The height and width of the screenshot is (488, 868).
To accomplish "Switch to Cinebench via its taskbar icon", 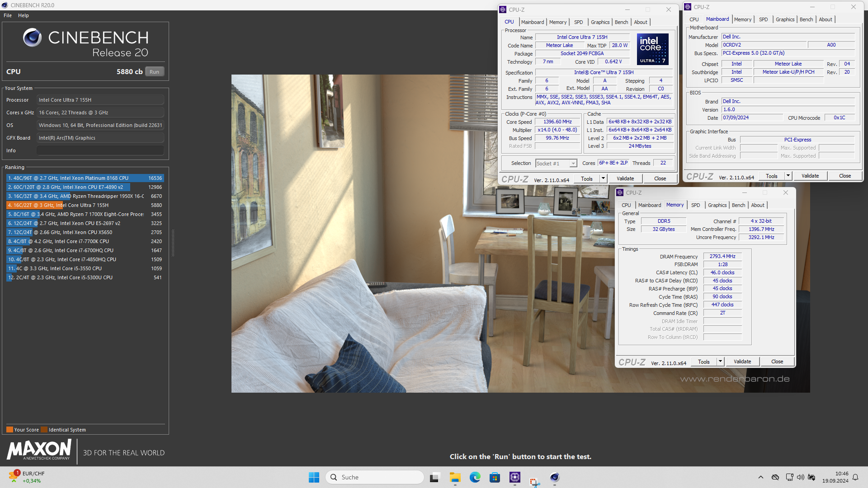I will 555,477.
